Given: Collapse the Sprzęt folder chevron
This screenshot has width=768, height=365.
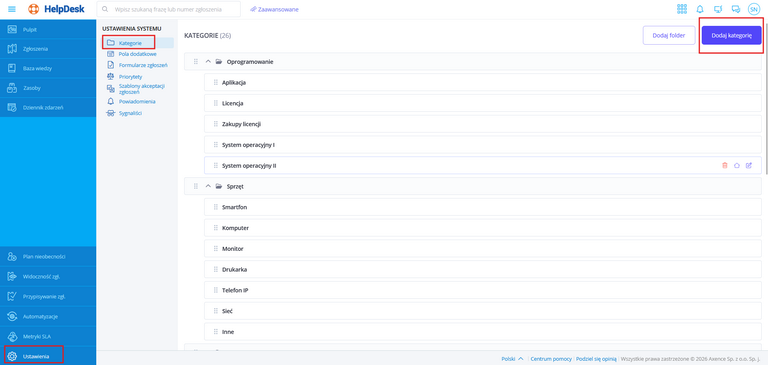Looking at the screenshot, I should [208, 186].
